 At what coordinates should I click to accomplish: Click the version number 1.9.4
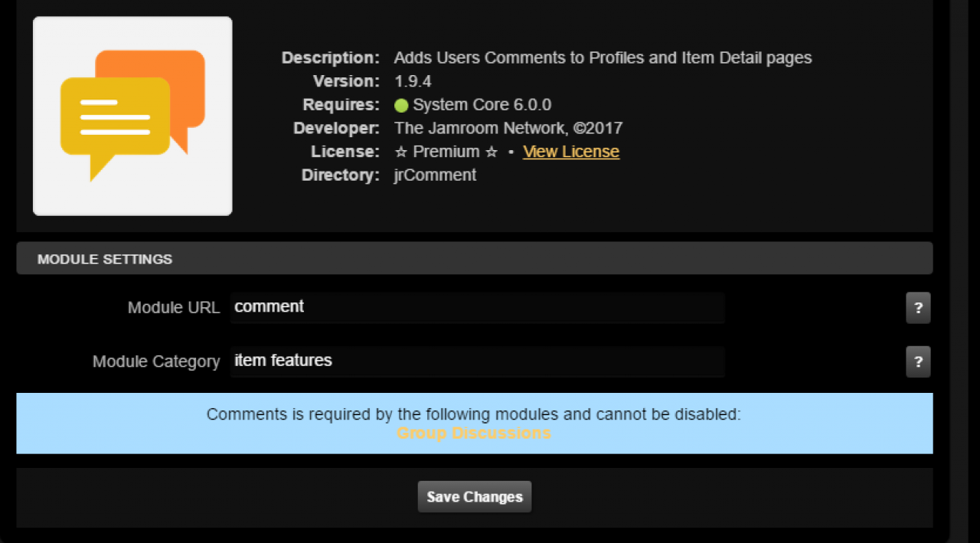coord(413,81)
